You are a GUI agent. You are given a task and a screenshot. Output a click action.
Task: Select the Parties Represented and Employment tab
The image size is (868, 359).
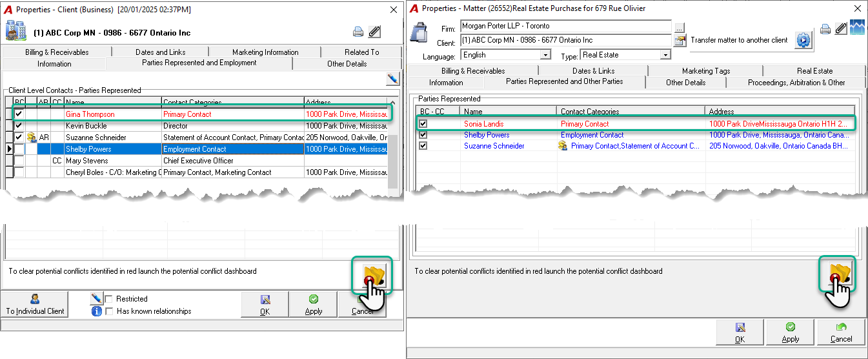pos(199,63)
